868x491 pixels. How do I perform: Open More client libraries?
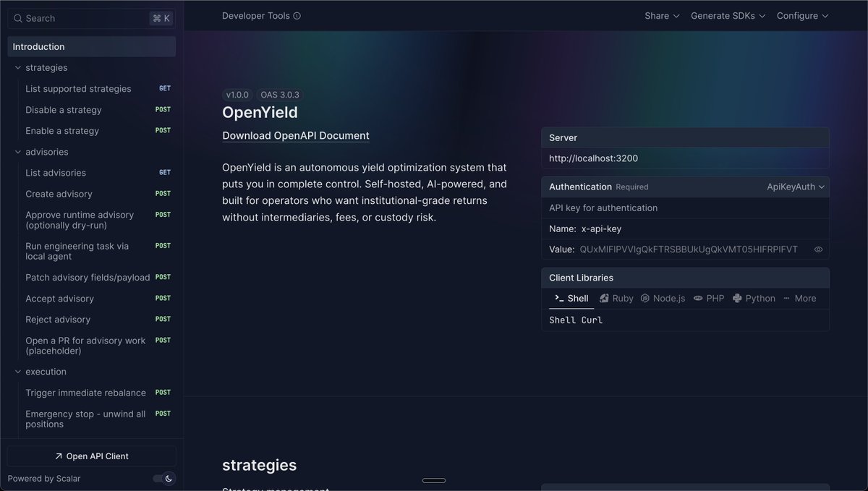799,298
